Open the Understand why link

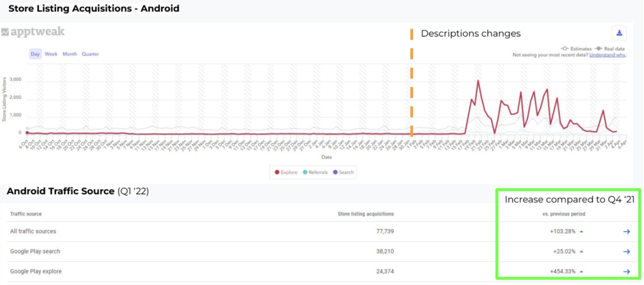607,55
